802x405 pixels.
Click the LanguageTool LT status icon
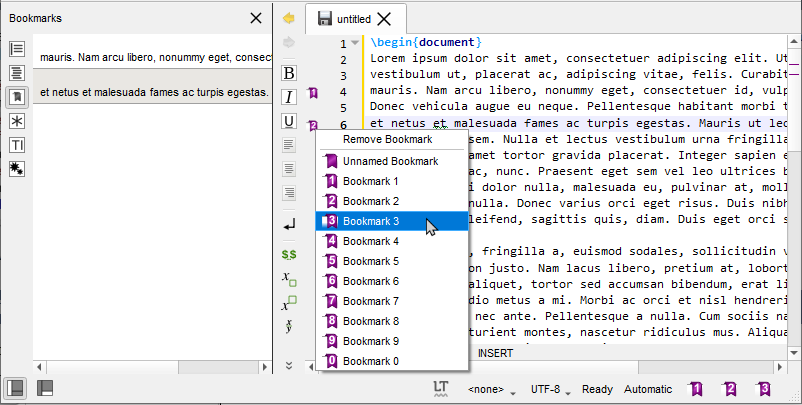[441, 389]
